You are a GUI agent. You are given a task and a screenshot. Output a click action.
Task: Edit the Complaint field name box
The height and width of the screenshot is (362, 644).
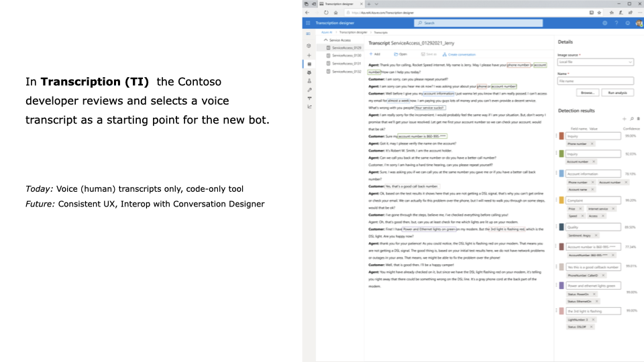tap(593, 200)
